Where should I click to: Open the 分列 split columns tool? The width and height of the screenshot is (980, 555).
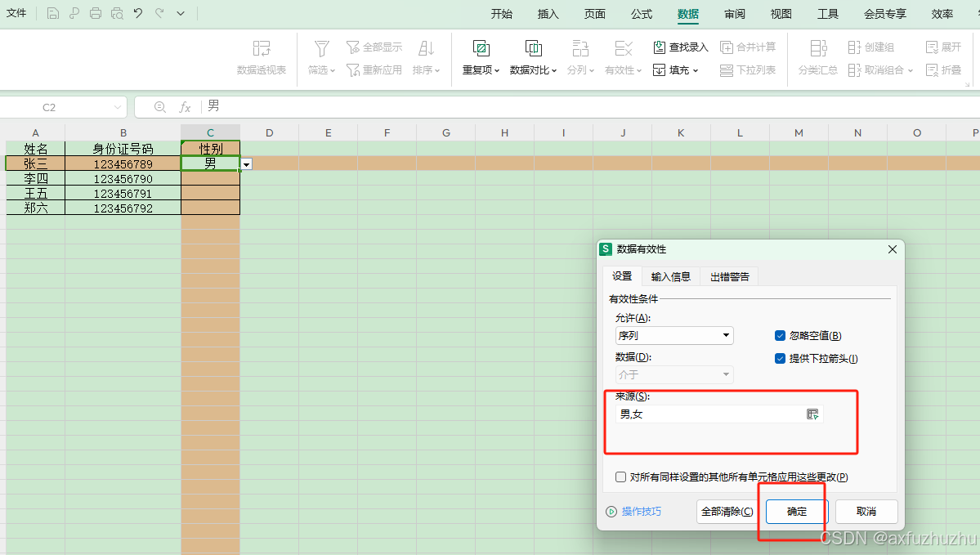(x=580, y=57)
